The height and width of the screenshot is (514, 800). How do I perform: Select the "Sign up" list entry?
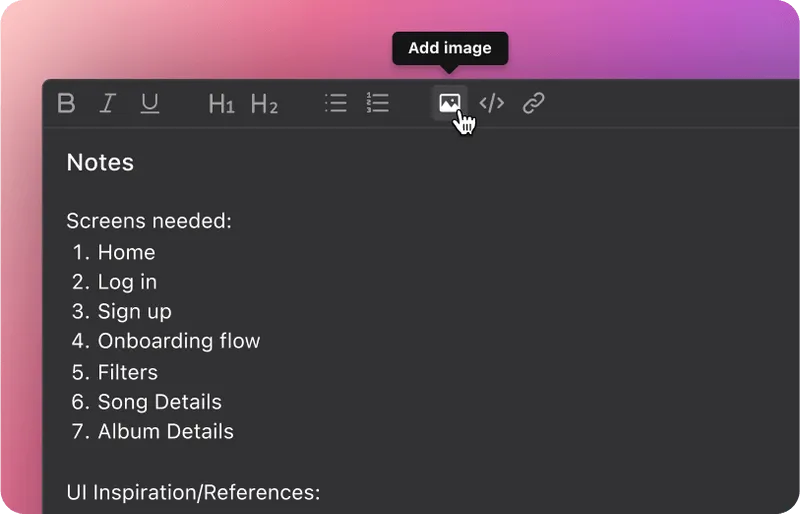[x=134, y=311]
